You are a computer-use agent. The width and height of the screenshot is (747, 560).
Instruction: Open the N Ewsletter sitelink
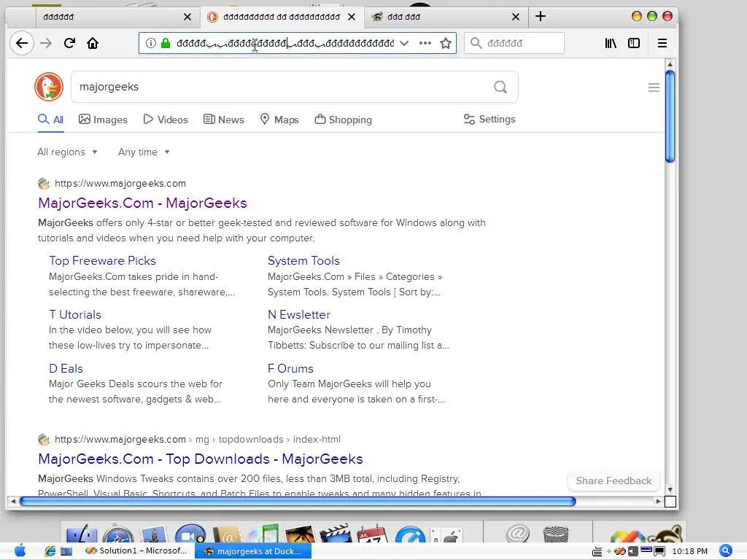coord(299,314)
